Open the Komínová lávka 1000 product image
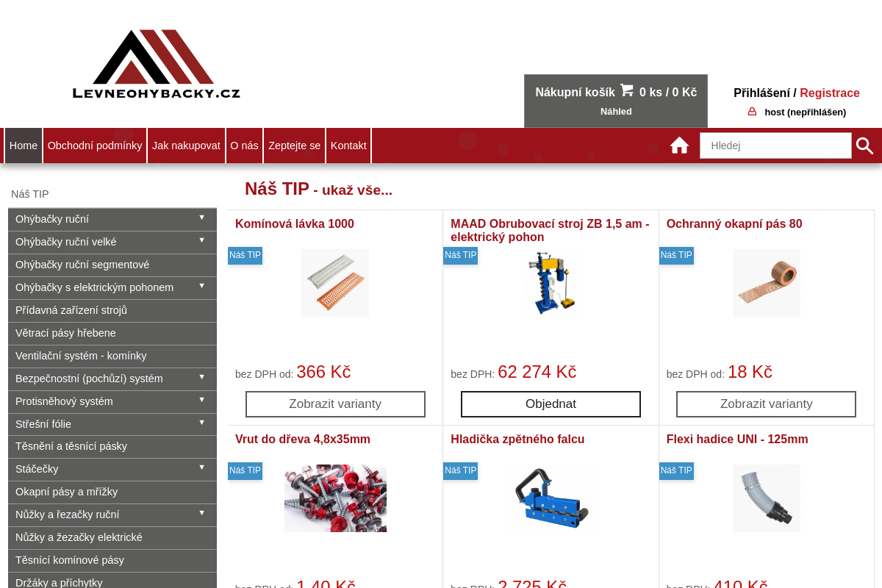 pyautogui.click(x=335, y=283)
